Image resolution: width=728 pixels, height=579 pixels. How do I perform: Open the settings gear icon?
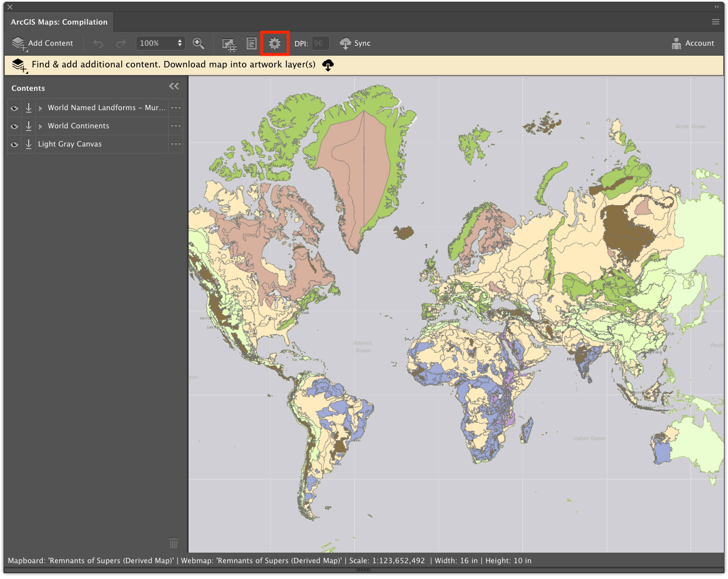[x=275, y=43]
